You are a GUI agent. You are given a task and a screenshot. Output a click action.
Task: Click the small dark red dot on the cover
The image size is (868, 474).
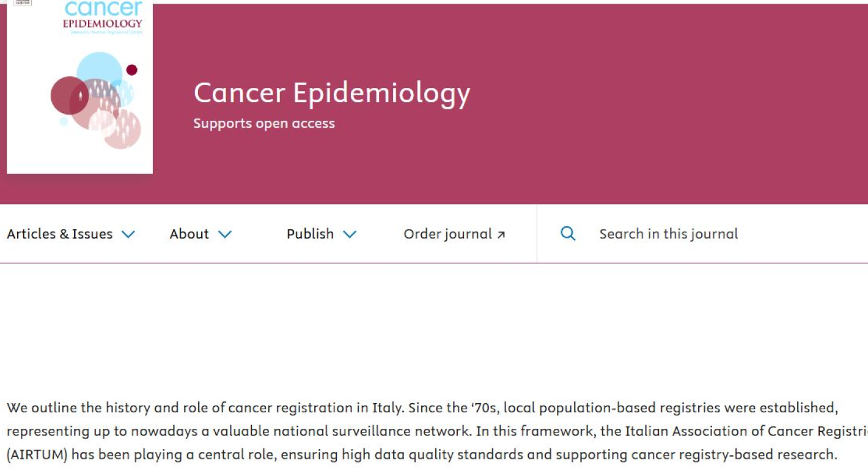click(131, 70)
